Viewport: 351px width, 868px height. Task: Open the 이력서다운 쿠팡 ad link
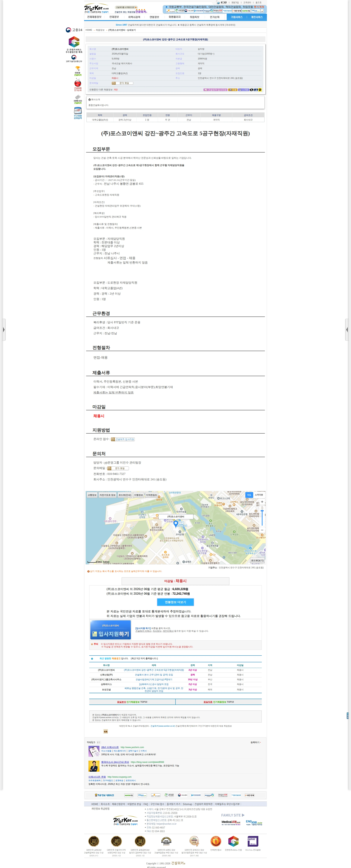(97, 777)
